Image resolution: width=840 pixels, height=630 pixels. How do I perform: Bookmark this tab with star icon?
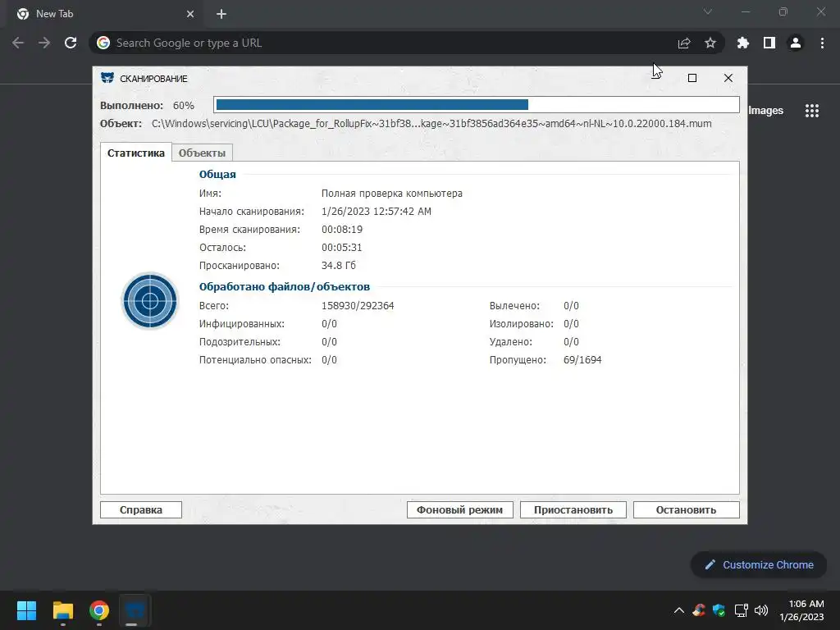710,43
